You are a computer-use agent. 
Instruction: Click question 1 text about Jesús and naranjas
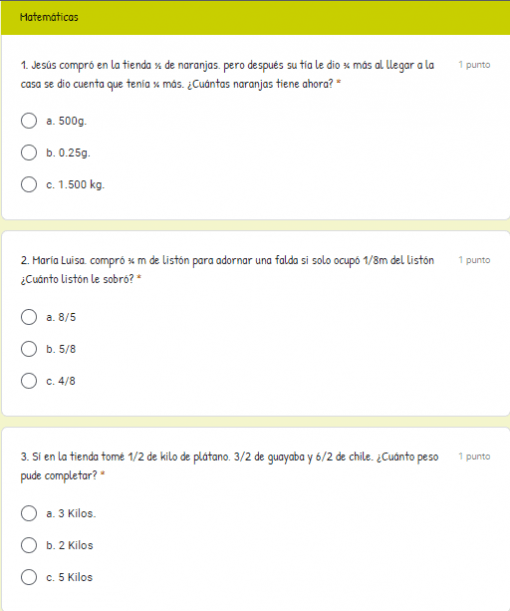click(228, 74)
